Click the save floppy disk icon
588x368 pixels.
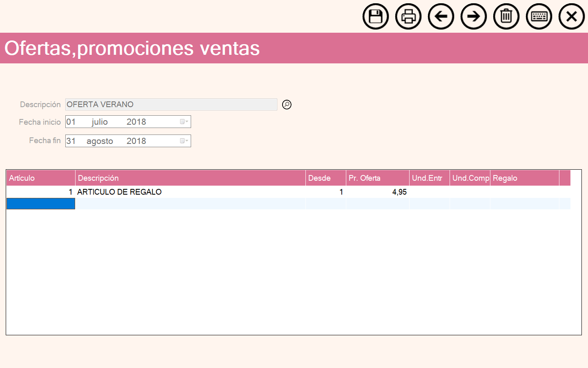[375, 17]
